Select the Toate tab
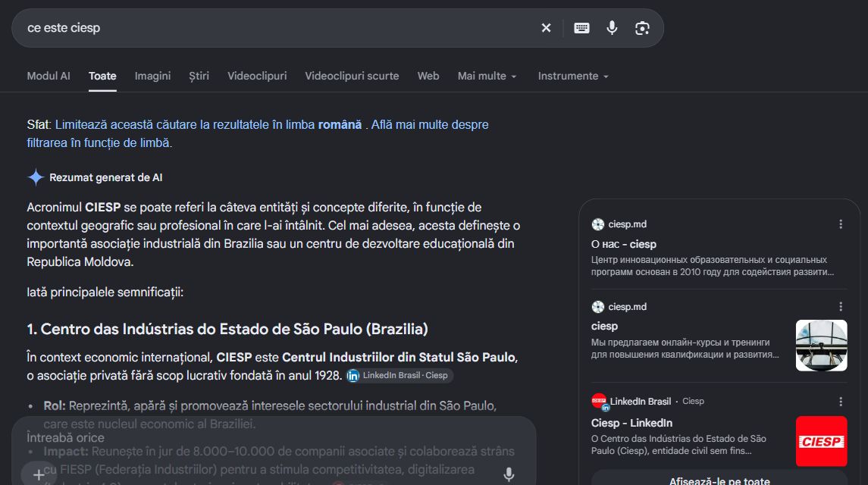 (x=102, y=76)
